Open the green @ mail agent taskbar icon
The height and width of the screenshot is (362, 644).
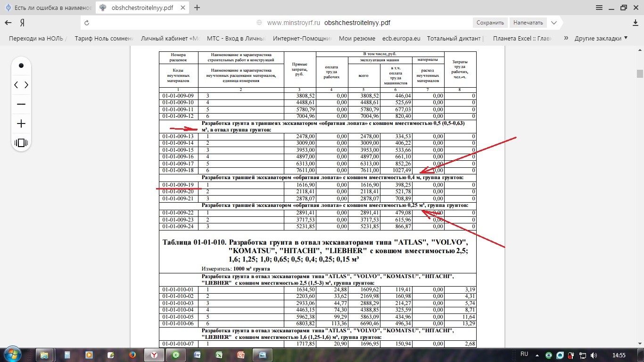175,354
